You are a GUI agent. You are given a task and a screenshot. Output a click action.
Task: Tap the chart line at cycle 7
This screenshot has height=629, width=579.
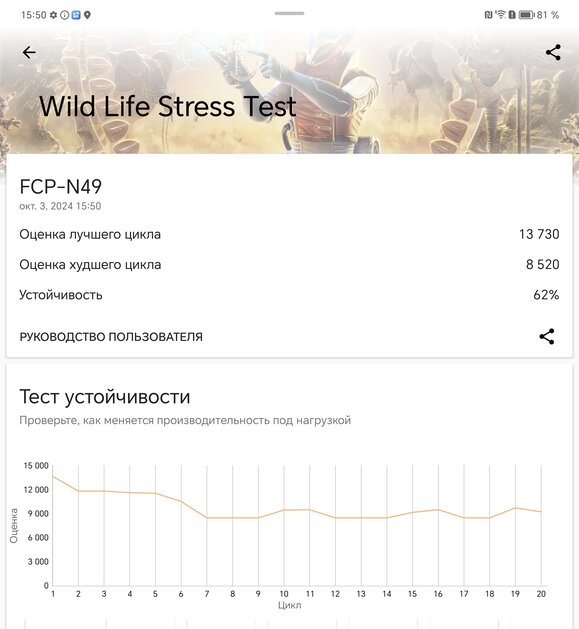207,517
